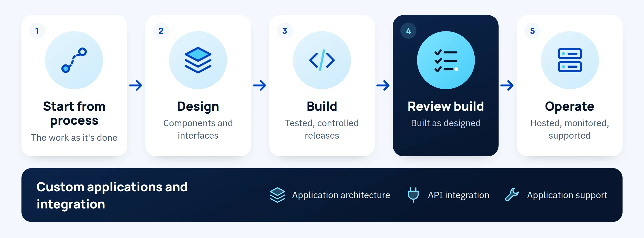
Task: Click the process path icon in step 1
Action: pyautogui.click(x=74, y=60)
